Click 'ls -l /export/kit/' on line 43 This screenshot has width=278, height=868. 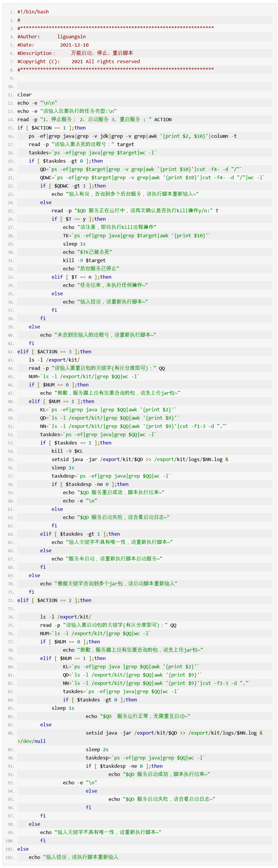click(54, 360)
